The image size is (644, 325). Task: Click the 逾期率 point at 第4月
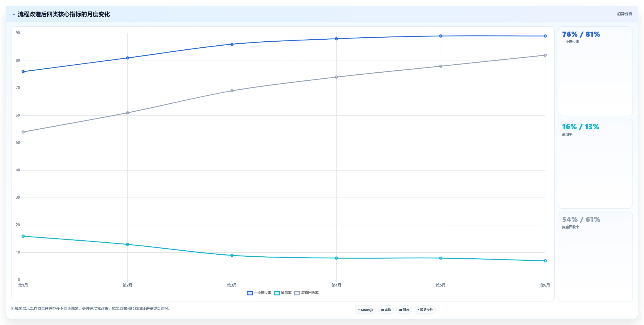(x=336, y=258)
